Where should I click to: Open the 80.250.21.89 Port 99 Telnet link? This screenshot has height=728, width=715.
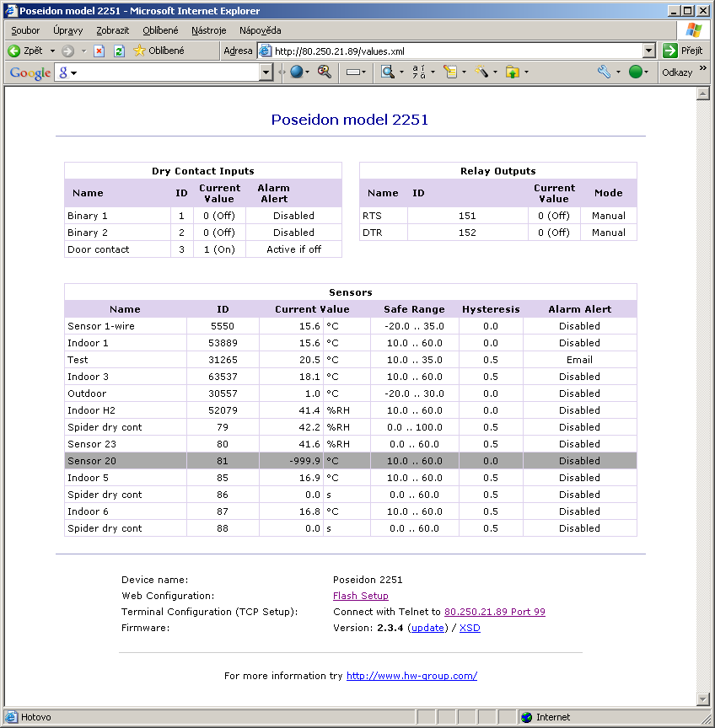(x=495, y=612)
